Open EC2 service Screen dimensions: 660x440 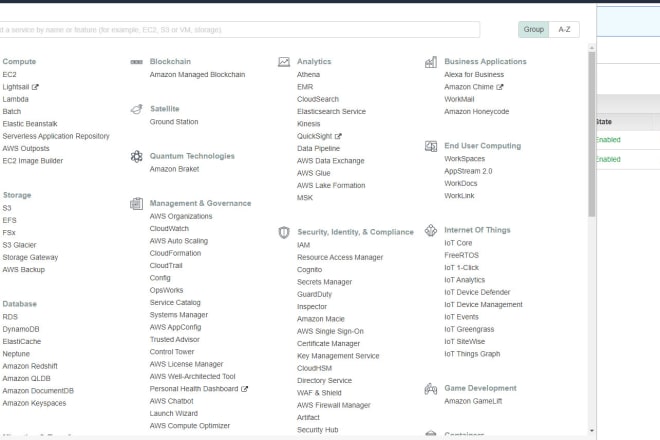coord(9,75)
